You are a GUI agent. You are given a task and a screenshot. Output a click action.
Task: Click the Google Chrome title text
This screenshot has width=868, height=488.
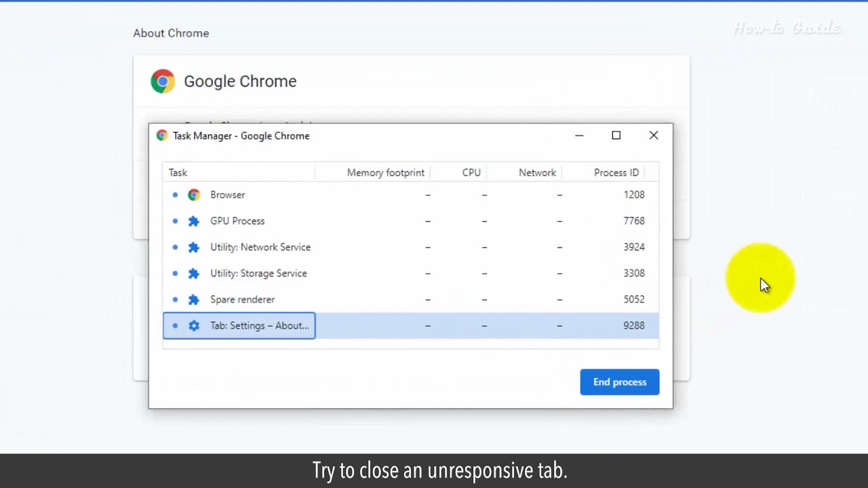pyautogui.click(x=240, y=81)
